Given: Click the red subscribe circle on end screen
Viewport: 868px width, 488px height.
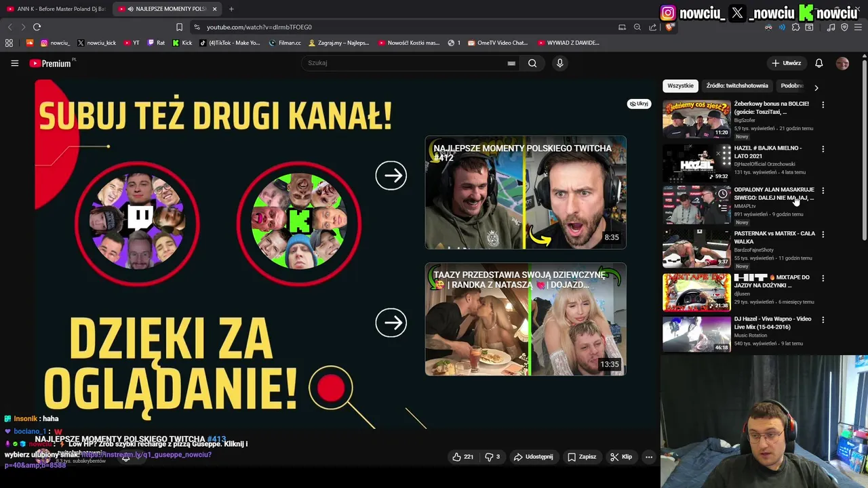Looking at the screenshot, I should coord(331,388).
